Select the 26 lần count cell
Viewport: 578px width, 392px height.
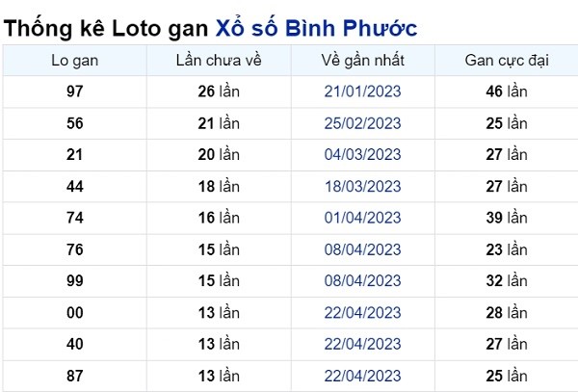[219, 91]
